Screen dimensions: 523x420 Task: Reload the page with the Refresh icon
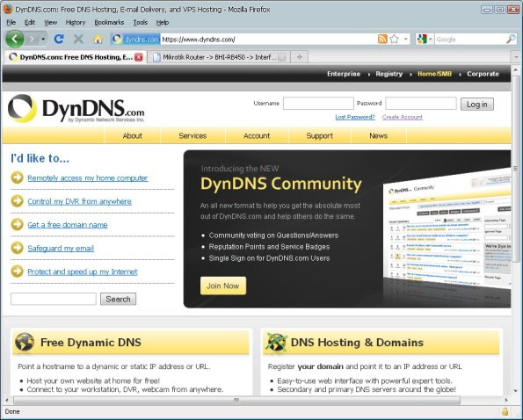pyautogui.click(x=59, y=39)
